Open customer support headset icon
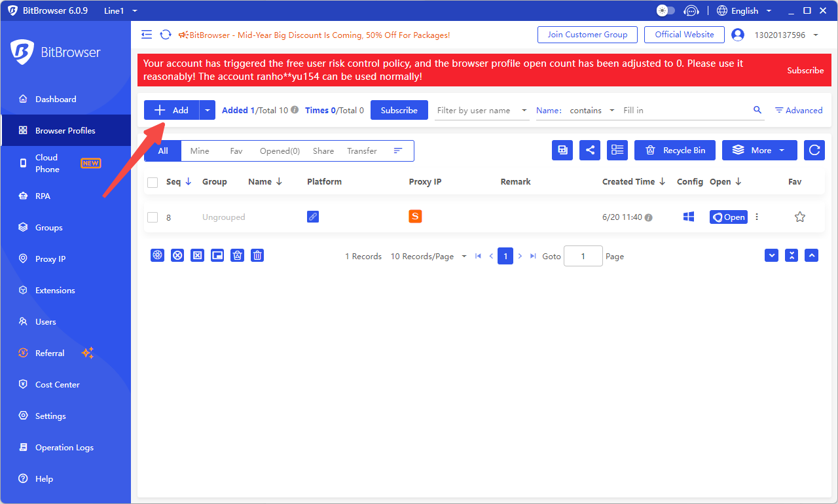 [x=691, y=10]
